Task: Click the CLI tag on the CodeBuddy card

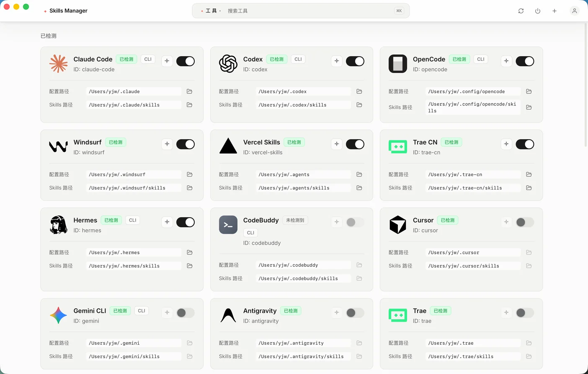Action: coord(250,233)
